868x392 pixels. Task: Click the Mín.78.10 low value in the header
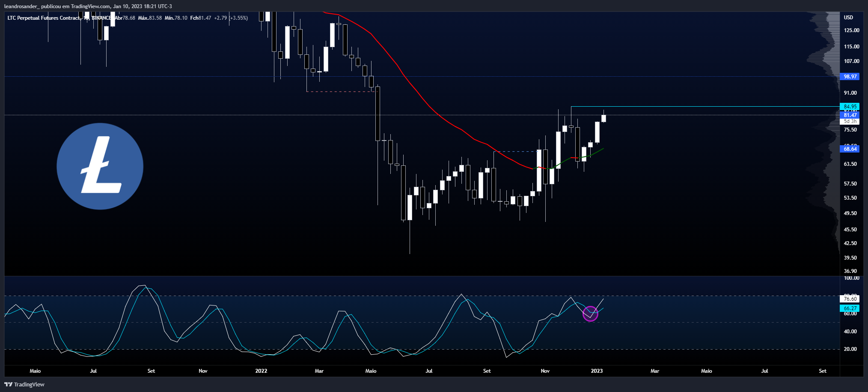tap(176, 18)
